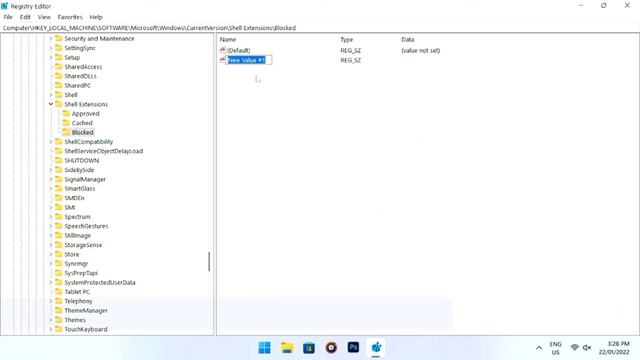Select the Blocked folder icon

pyautogui.click(x=66, y=132)
